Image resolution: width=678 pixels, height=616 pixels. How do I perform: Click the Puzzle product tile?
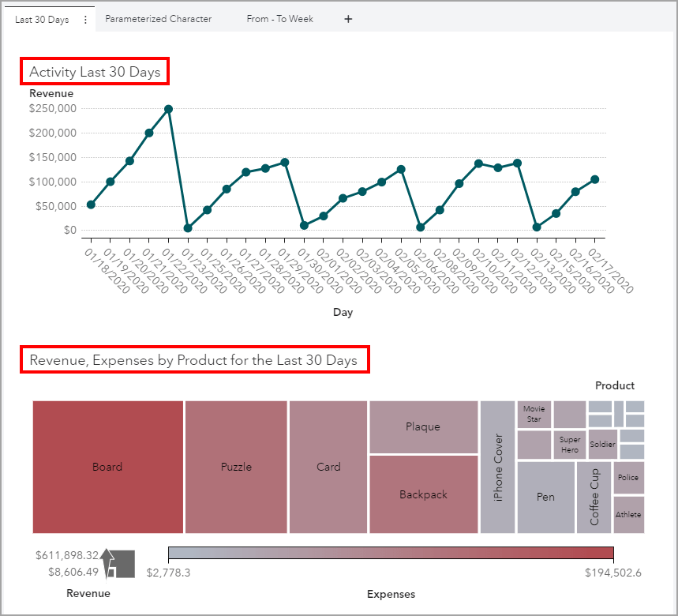(x=235, y=466)
